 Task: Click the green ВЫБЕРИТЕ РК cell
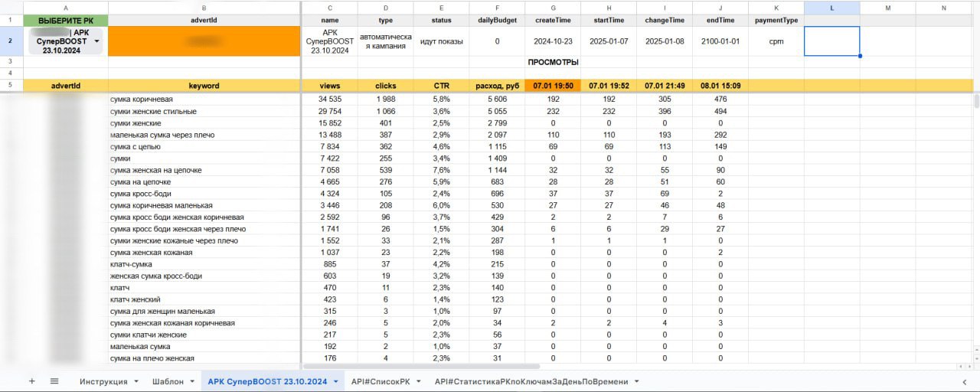coord(66,20)
